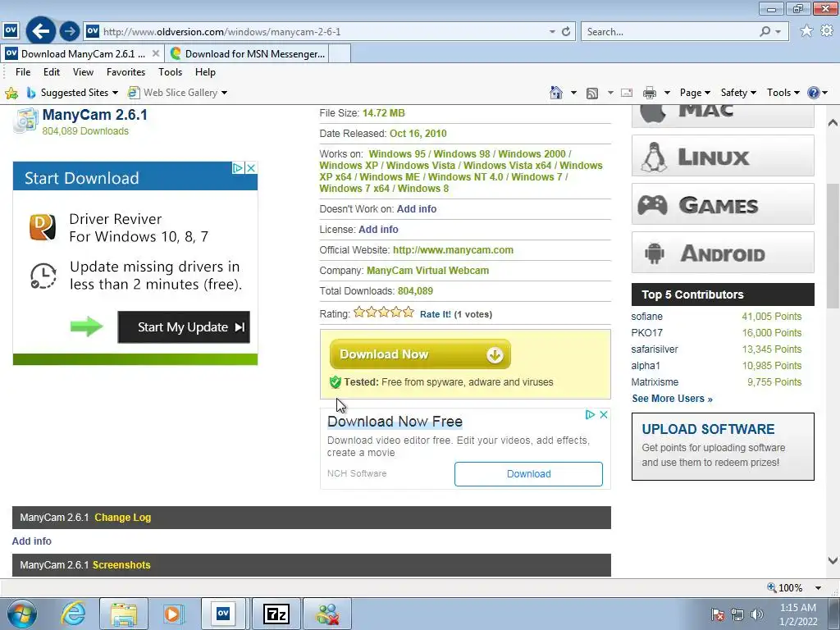Open the Android category button
840x630 pixels.
pos(723,253)
